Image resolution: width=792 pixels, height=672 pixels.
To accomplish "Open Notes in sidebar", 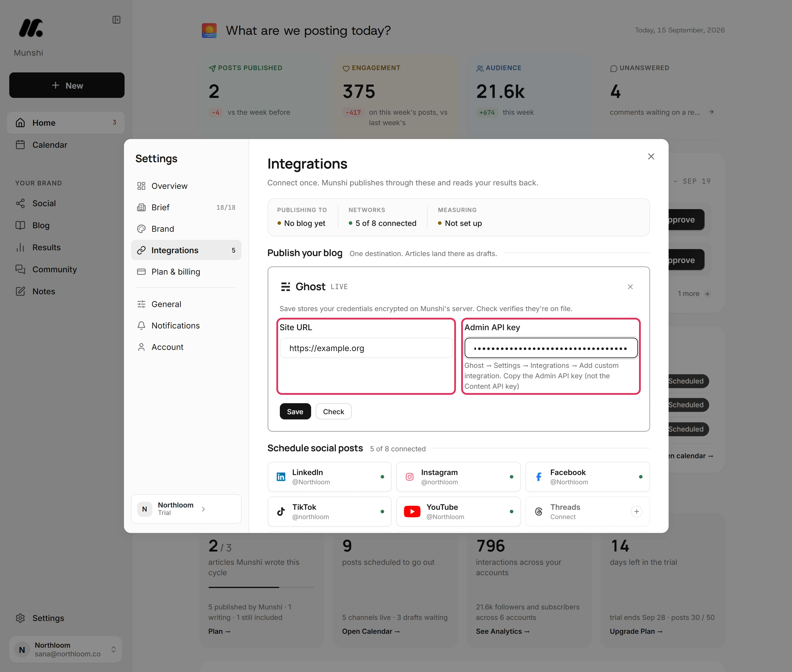I will pos(65,291).
